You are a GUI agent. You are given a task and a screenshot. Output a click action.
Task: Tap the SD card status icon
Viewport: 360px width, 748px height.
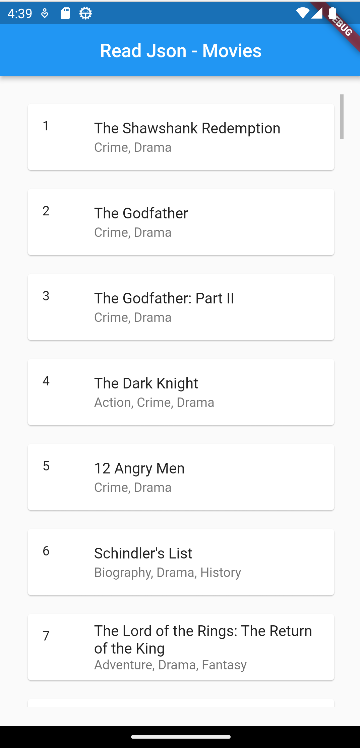65,14
